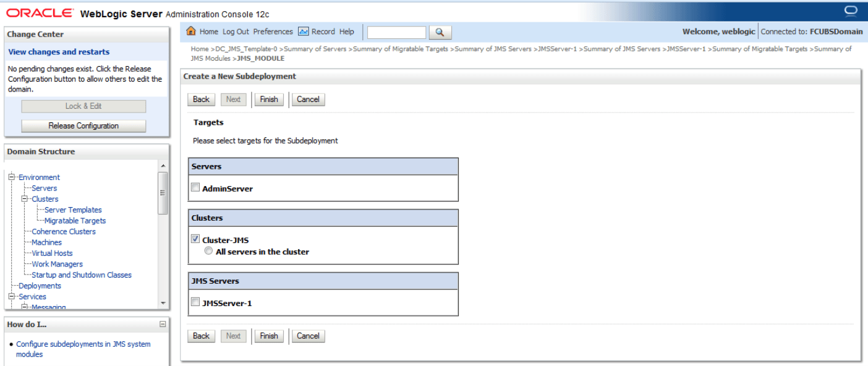This screenshot has height=366, width=868.
Task: Click the Finish button
Action: tap(269, 99)
